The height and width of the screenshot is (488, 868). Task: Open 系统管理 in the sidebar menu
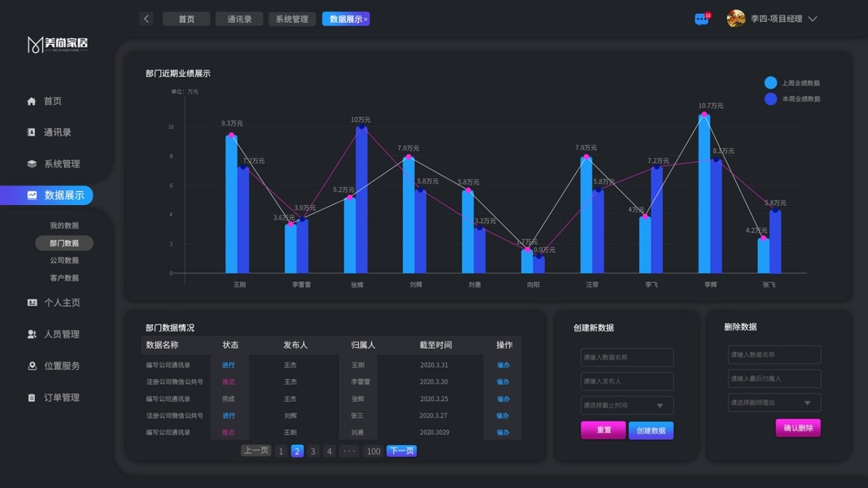pos(62,163)
